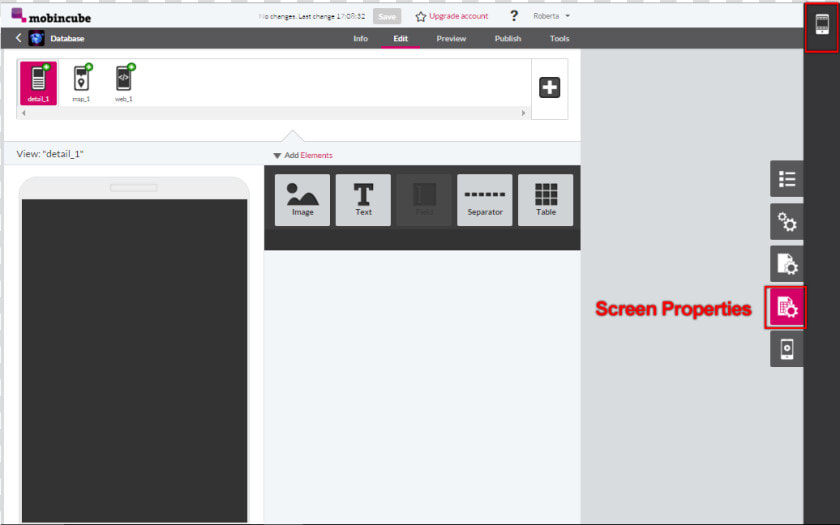Open the double-gear settings panel

point(786,222)
